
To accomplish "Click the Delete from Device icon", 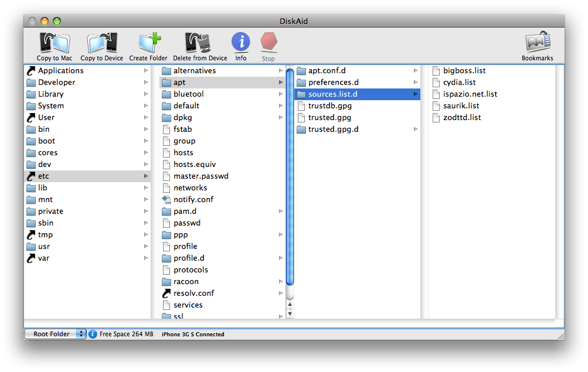I will point(198,43).
